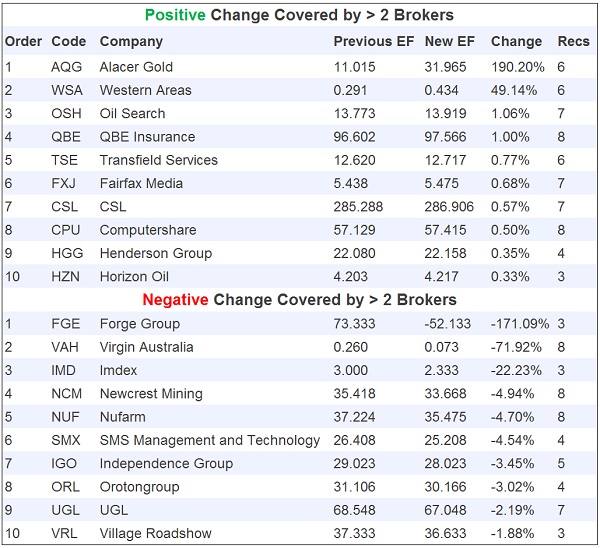This screenshot has height=548, width=600.
Task: Select the Alacer Gold company name
Action: (136, 67)
